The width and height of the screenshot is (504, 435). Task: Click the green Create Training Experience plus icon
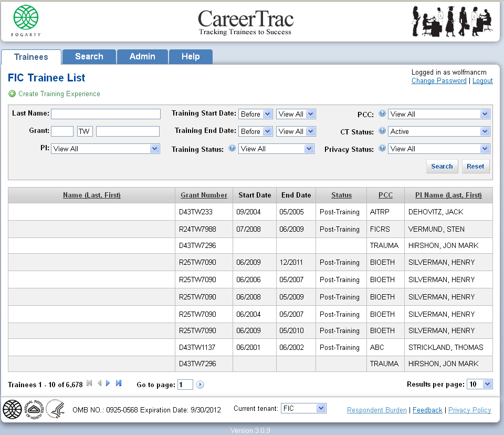coord(12,94)
